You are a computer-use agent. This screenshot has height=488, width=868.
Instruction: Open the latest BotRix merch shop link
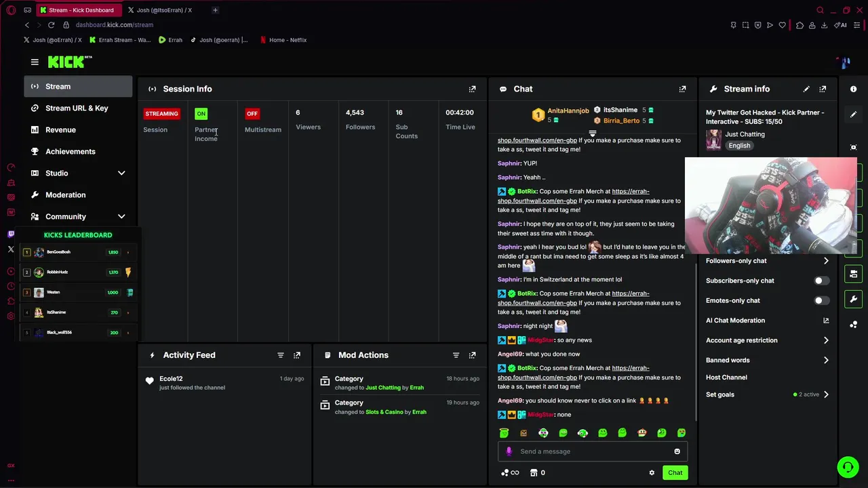pyautogui.click(x=574, y=373)
